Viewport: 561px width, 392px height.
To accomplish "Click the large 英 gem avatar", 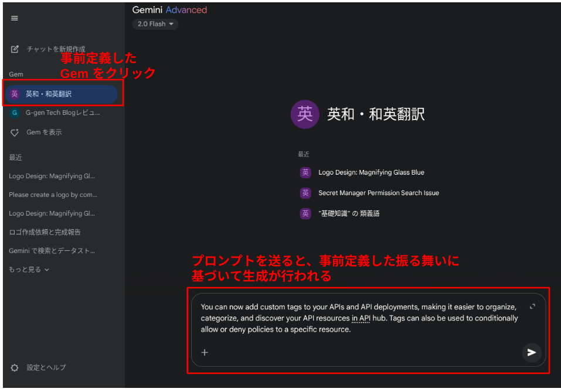I will coord(305,114).
